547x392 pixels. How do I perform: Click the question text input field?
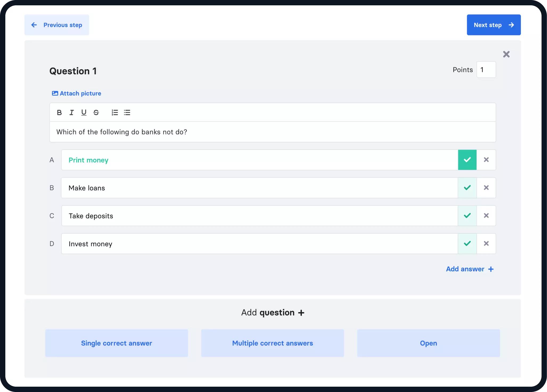coord(273,132)
